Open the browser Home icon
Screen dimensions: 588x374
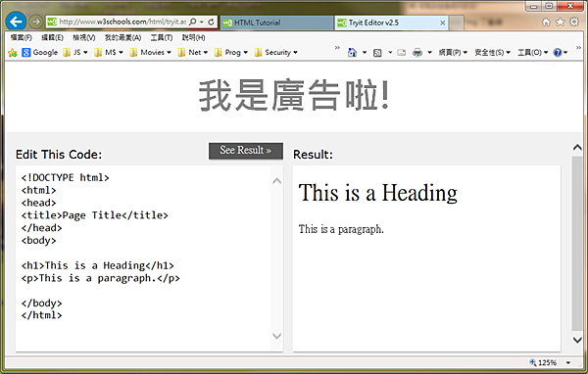click(546, 23)
